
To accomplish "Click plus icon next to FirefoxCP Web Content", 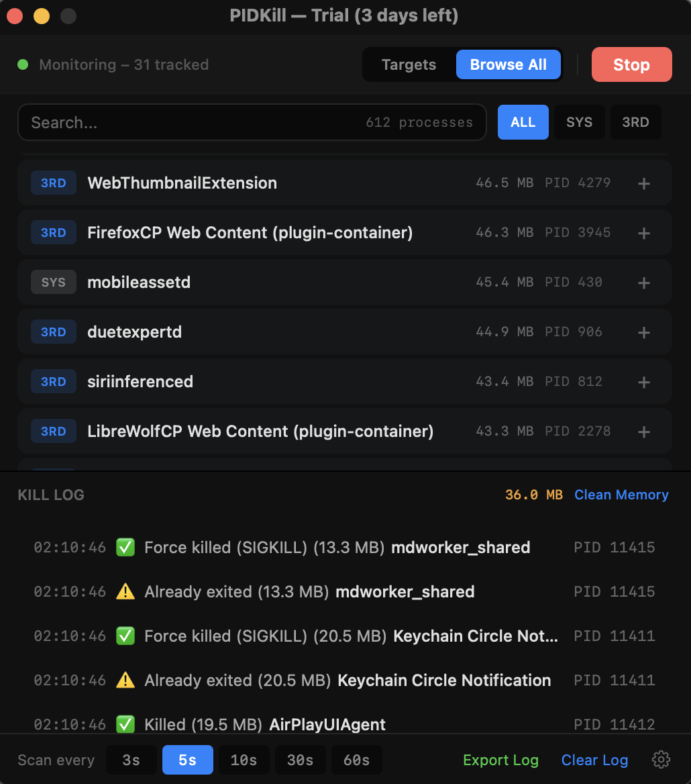I will pyautogui.click(x=643, y=233).
